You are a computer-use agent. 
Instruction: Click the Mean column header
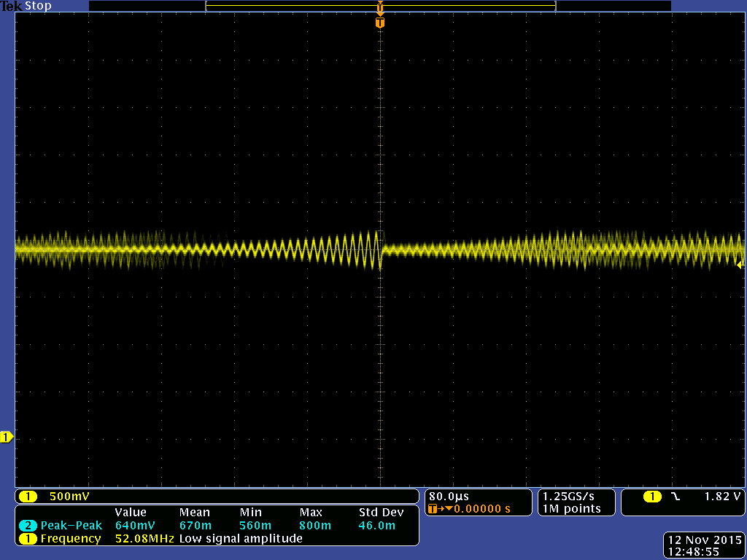pos(195,513)
